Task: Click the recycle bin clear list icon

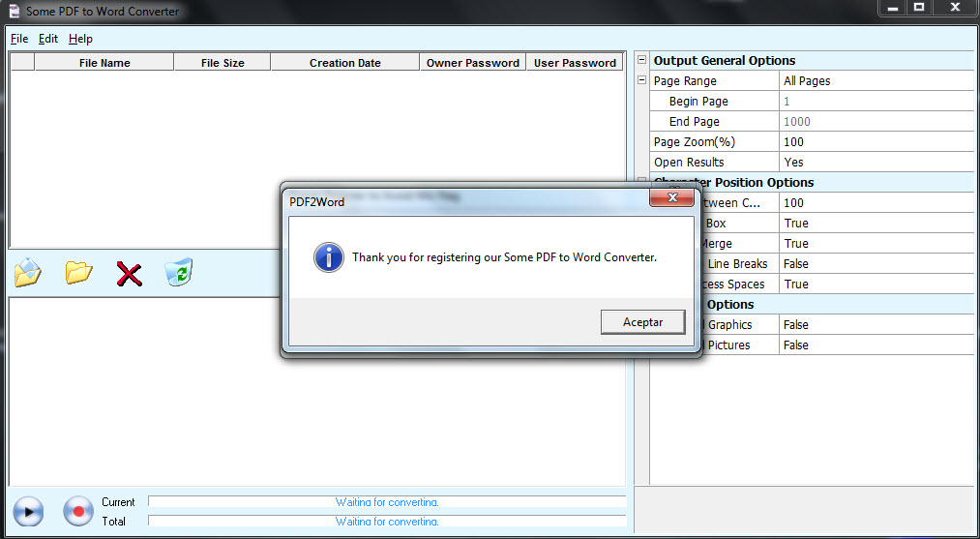Action: pyautogui.click(x=179, y=273)
